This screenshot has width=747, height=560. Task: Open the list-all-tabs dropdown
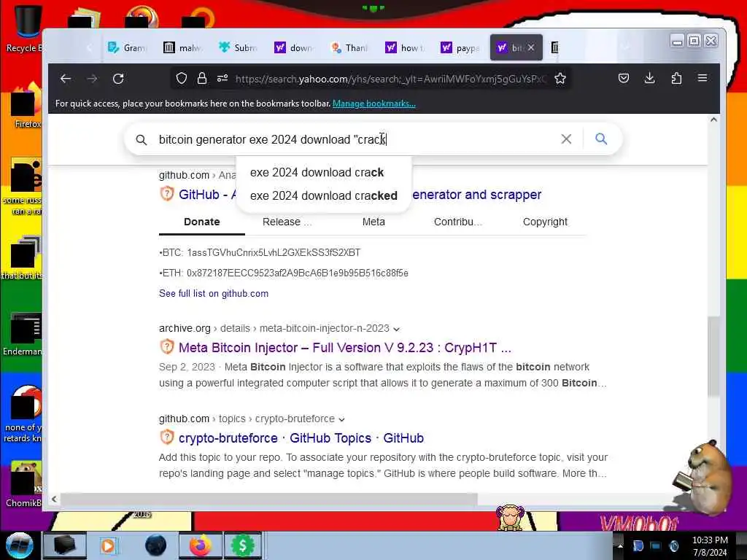(625, 47)
